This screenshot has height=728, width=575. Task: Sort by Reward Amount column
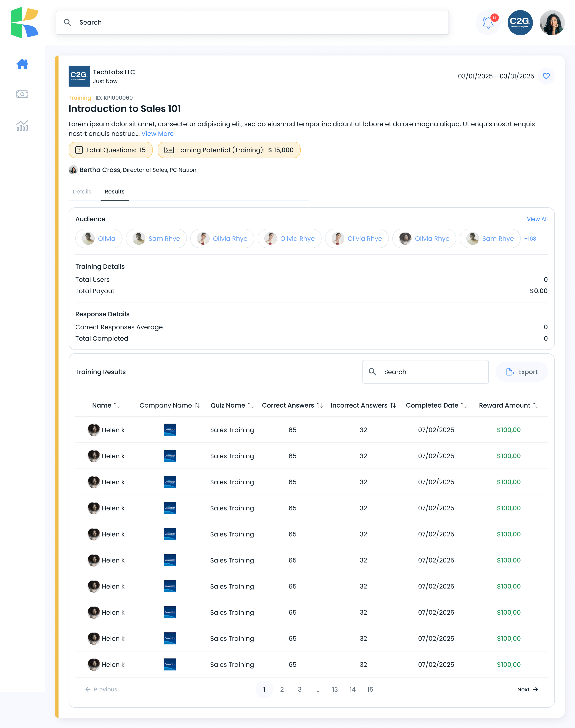point(535,405)
